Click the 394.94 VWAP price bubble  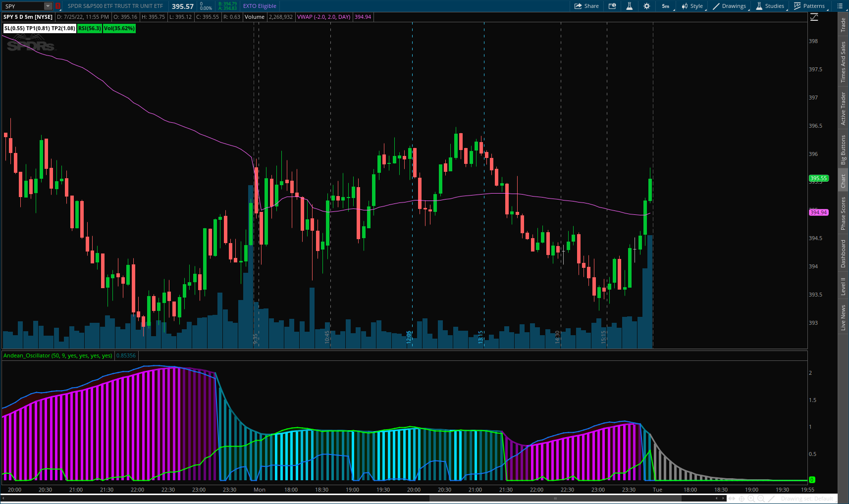[818, 212]
